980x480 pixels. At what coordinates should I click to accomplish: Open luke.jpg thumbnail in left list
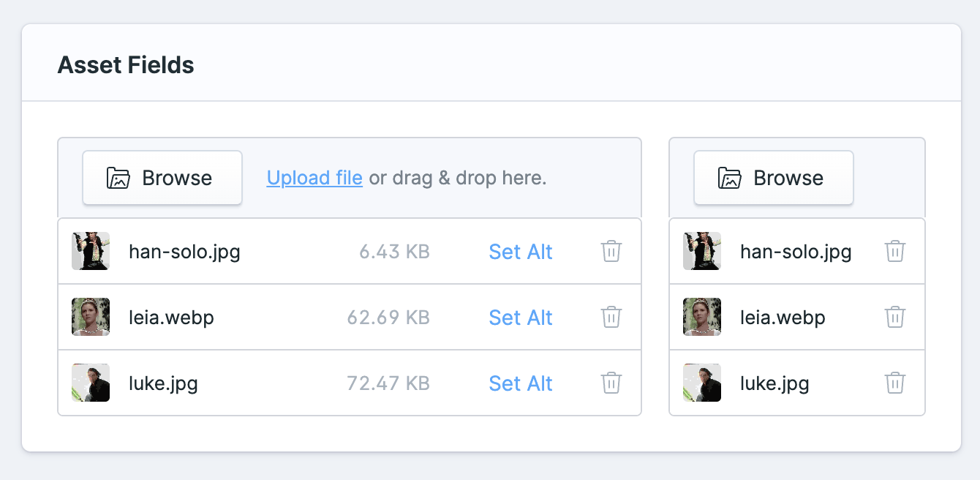91,383
